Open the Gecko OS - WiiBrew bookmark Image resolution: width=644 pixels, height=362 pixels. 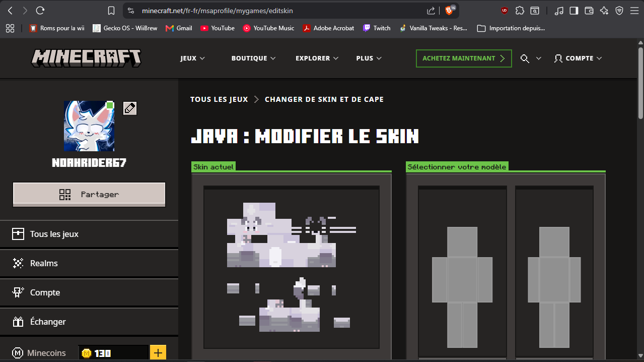[125, 28]
